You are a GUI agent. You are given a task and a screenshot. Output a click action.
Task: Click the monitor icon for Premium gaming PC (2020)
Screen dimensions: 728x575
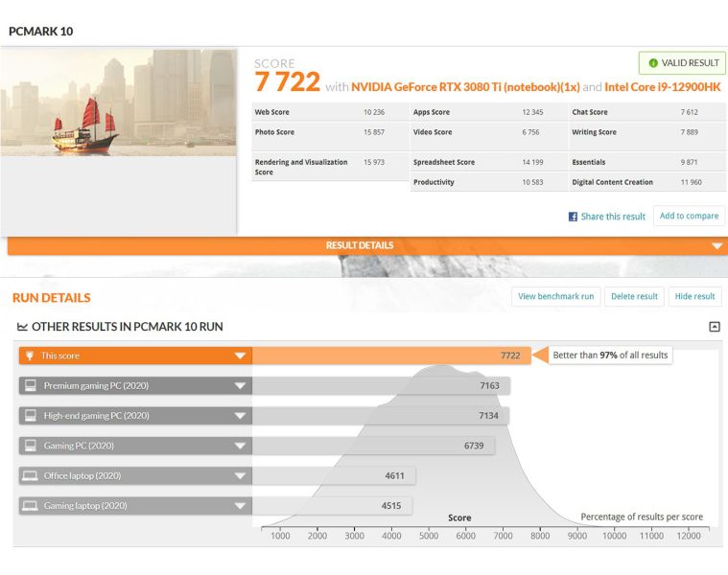click(31, 385)
